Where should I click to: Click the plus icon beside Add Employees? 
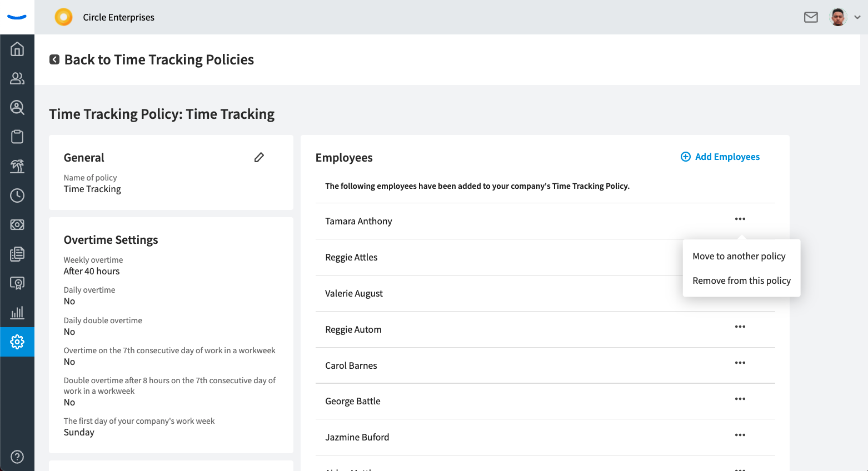pyautogui.click(x=686, y=157)
